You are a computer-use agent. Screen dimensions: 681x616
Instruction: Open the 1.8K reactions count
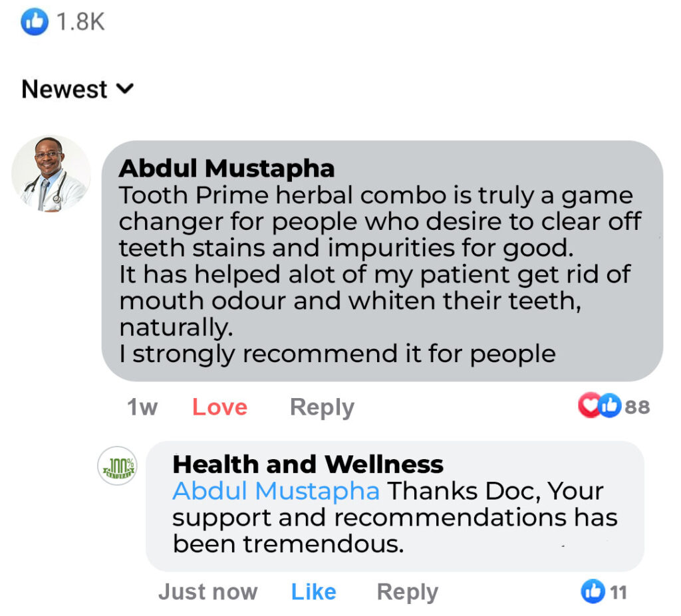coord(80,23)
